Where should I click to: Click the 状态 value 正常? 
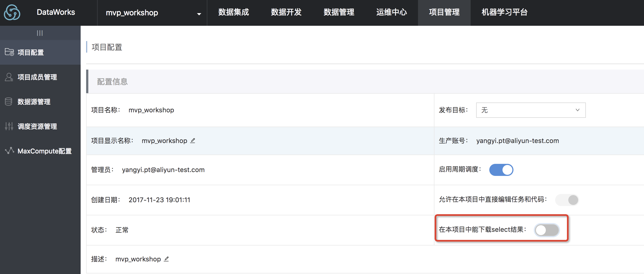coord(122,230)
